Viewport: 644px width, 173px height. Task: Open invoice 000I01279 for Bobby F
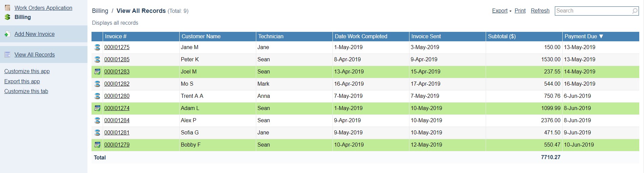click(117, 145)
